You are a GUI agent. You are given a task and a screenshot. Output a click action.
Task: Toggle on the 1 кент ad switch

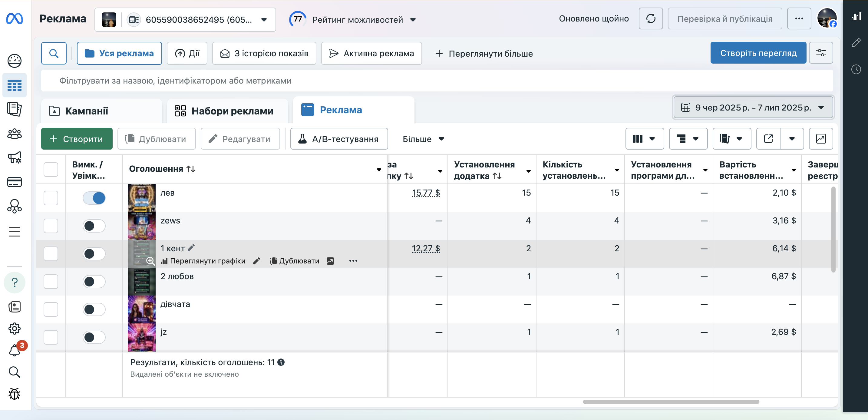click(x=94, y=254)
